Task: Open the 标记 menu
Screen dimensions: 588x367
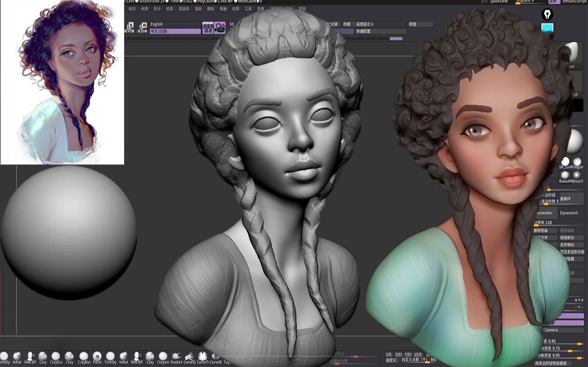Action: pos(132,9)
